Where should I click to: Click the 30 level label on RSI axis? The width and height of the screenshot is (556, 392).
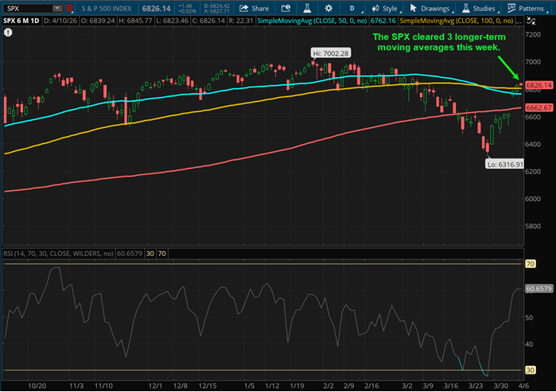530,370
